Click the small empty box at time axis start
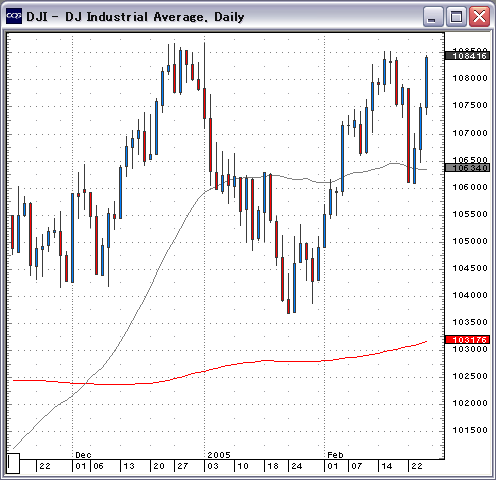Screen dimensions: 496x480 pyautogui.click(x=13, y=463)
